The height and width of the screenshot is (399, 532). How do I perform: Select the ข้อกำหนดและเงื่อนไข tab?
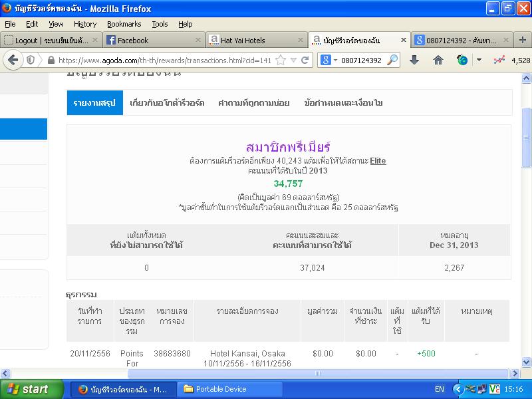pyautogui.click(x=343, y=103)
